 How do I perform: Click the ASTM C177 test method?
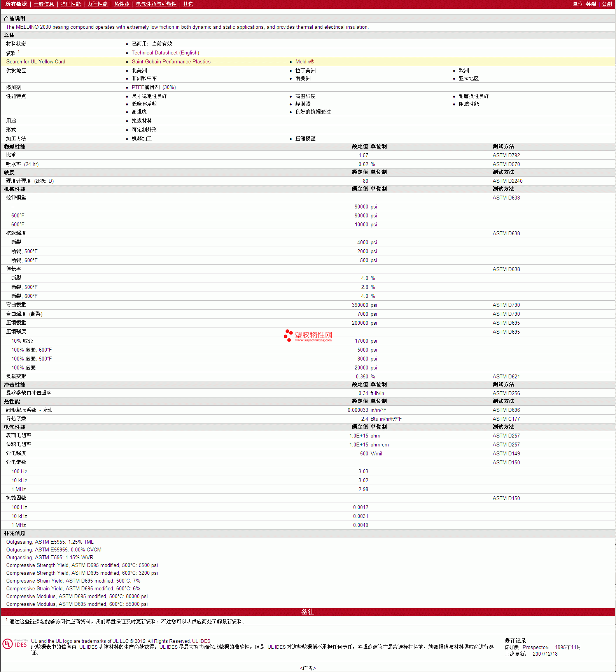click(x=506, y=419)
